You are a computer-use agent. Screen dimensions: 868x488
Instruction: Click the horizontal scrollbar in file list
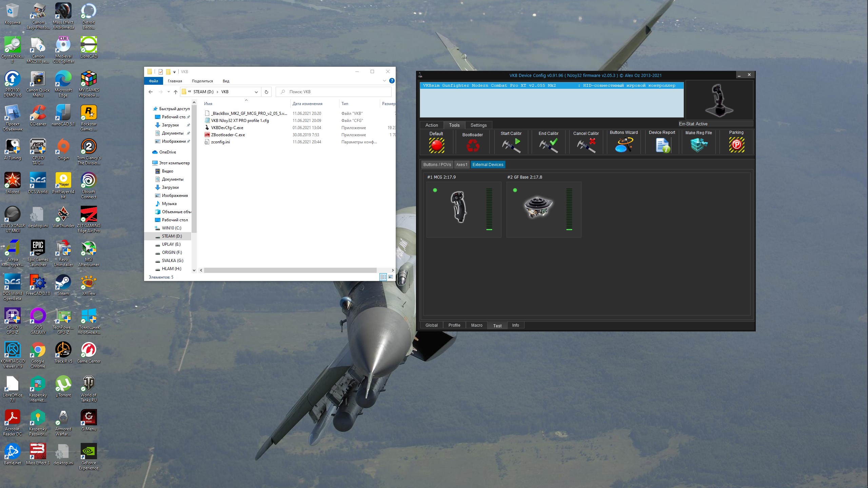coord(290,270)
